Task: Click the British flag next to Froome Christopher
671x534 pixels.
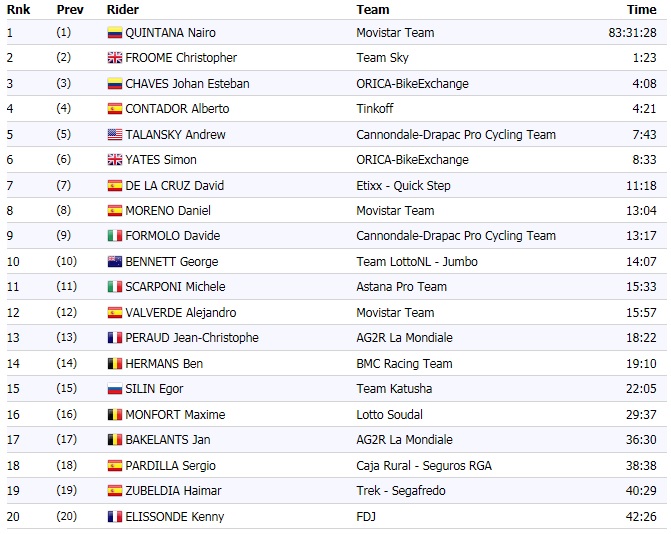Action: (114, 58)
